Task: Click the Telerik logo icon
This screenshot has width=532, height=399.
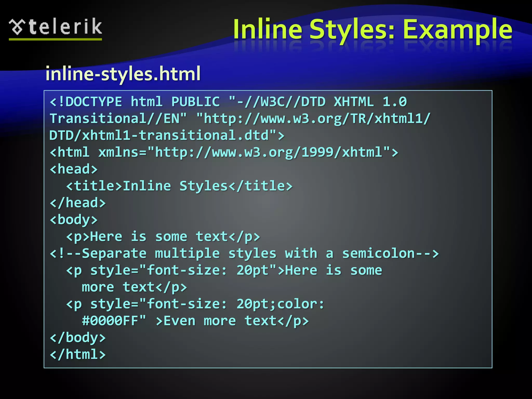Action: 17,27
